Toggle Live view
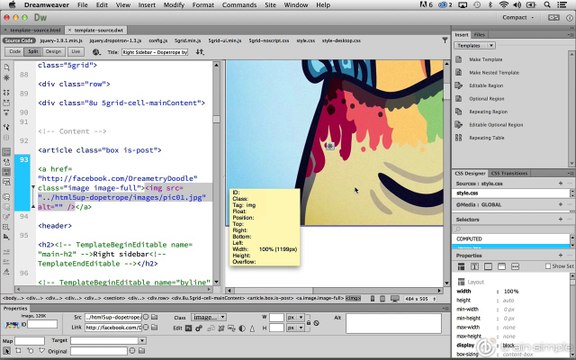Viewport: 576px width, 360px height. 76,52
